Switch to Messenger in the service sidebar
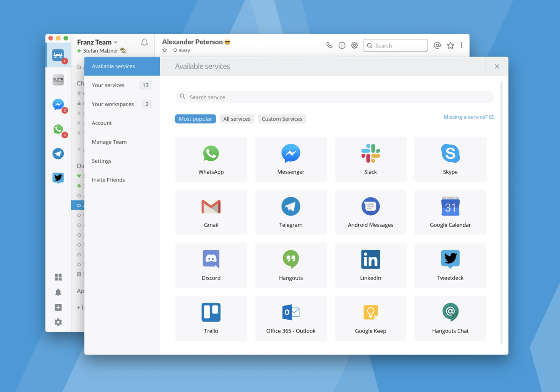The width and height of the screenshot is (560, 392). click(58, 104)
